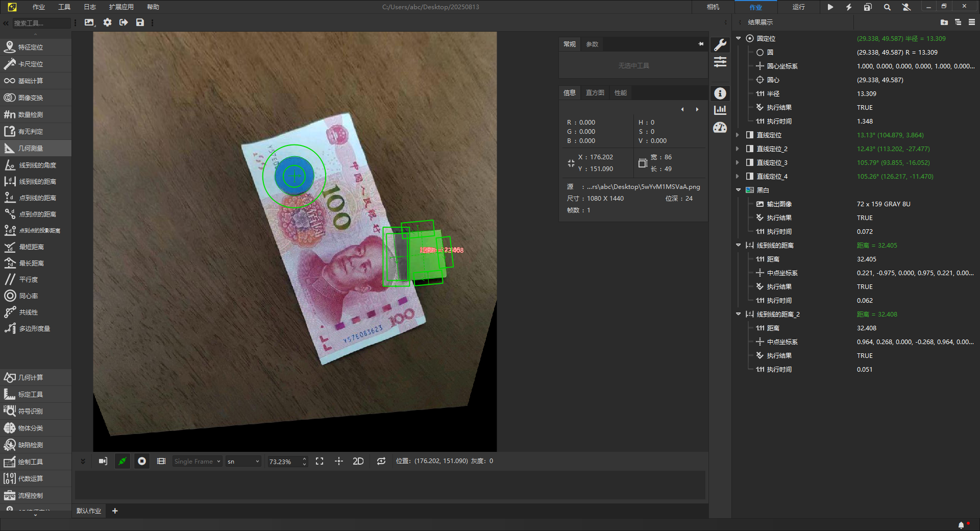The image size is (980, 531).
Task: Open the 缺陷检测 tool category
Action: 31,445
